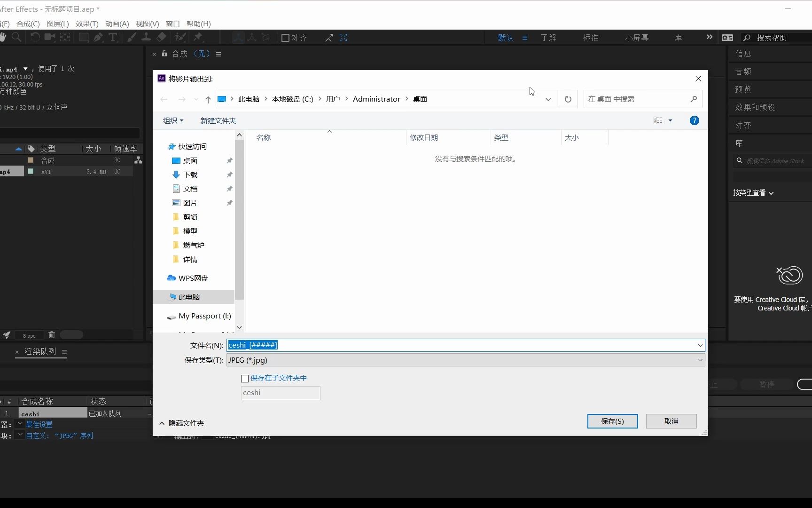812x508 pixels.
Task: Open the 保存类型 JPEG format dropdown
Action: point(701,360)
